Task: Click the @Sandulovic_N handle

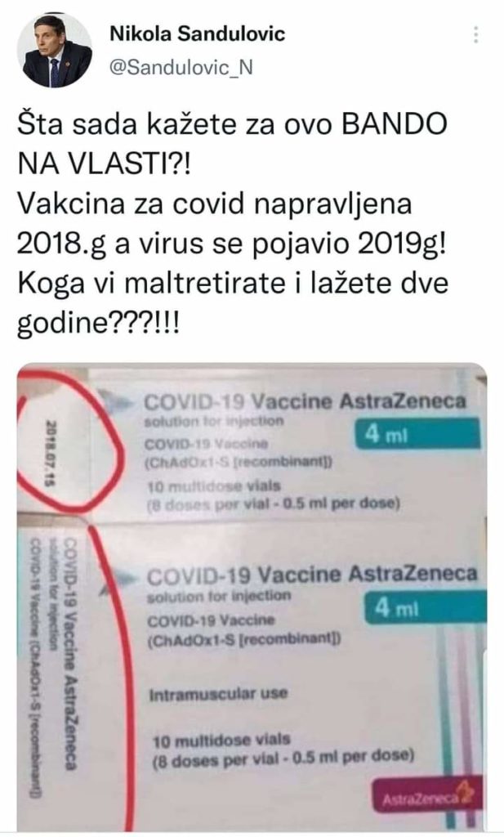Action: (181, 68)
